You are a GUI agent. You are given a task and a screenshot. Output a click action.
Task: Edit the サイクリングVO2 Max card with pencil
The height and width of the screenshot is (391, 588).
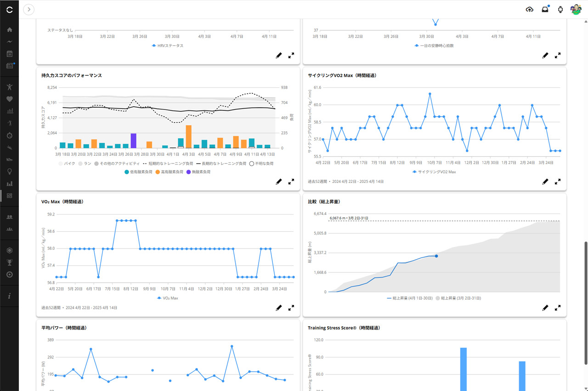[x=545, y=181]
